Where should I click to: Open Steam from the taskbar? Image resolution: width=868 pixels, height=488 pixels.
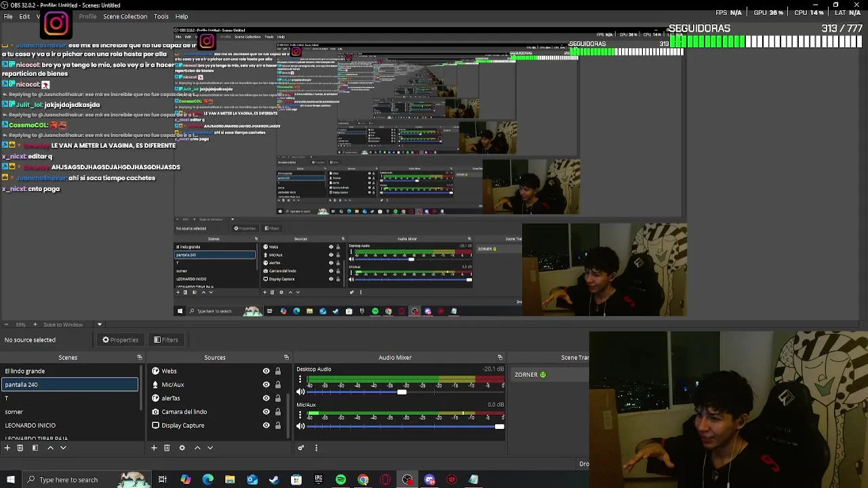[x=274, y=480]
